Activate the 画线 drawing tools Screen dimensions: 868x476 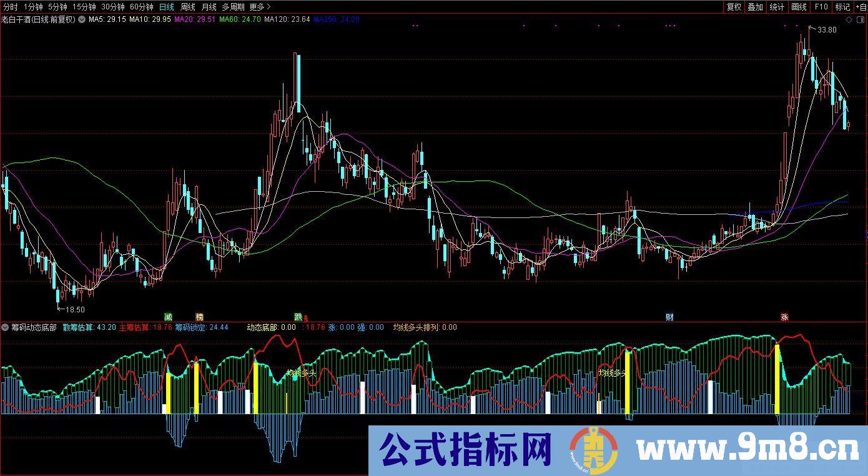click(x=799, y=7)
